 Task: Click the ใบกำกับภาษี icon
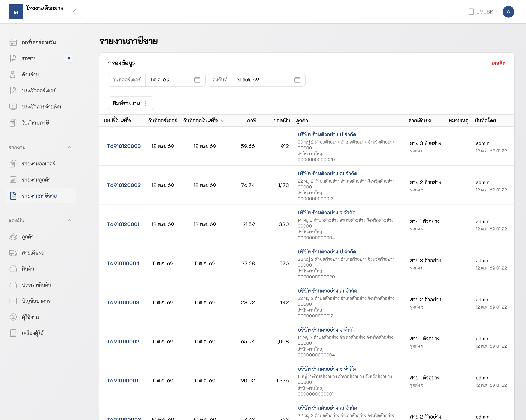click(13, 123)
